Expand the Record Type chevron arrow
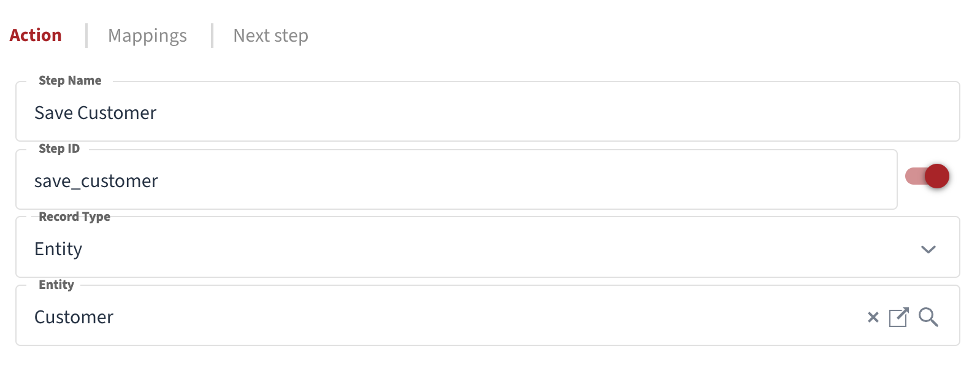 [x=928, y=250]
